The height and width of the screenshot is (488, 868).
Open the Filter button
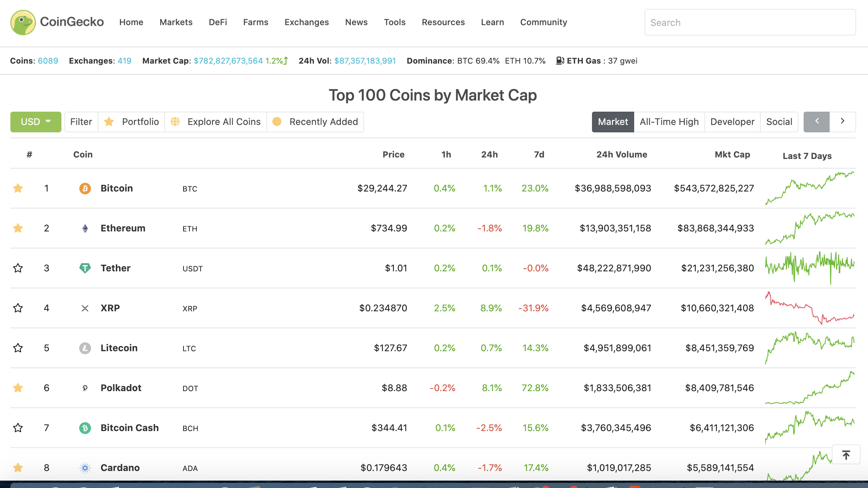(x=81, y=122)
